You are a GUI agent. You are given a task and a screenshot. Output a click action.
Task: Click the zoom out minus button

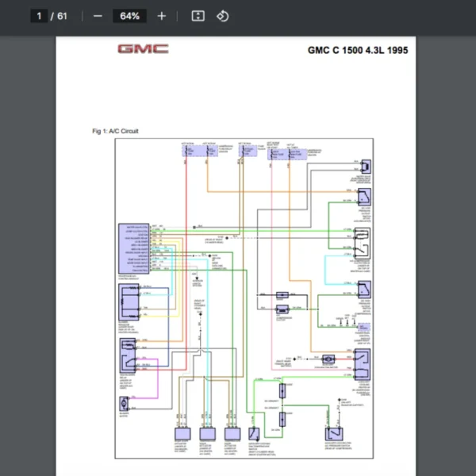98,16
